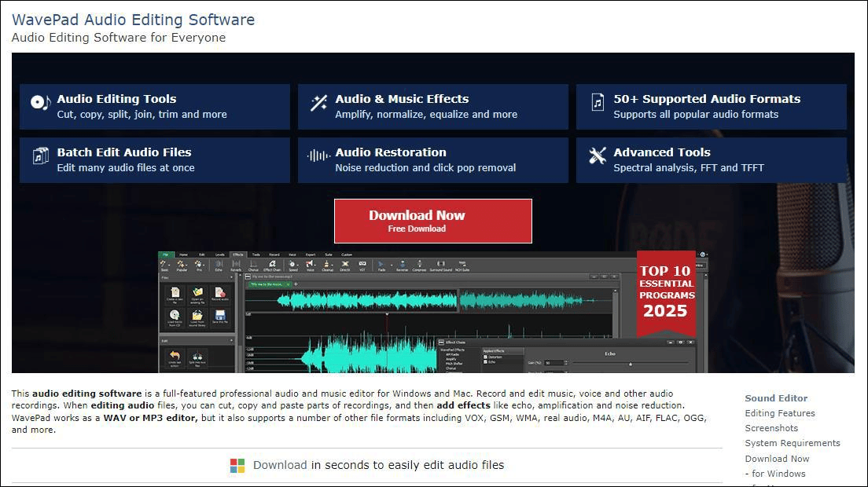
Task: Click the Audio Restoration waveform icon
Action: pyautogui.click(x=318, y=156)
